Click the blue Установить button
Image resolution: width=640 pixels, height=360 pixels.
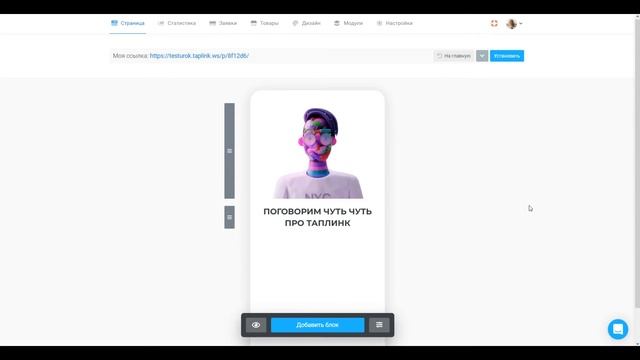(507, 56)
